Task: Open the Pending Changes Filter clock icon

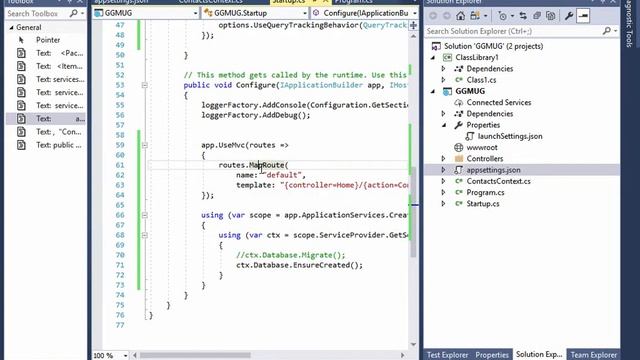Action: (x=502, y=16)
